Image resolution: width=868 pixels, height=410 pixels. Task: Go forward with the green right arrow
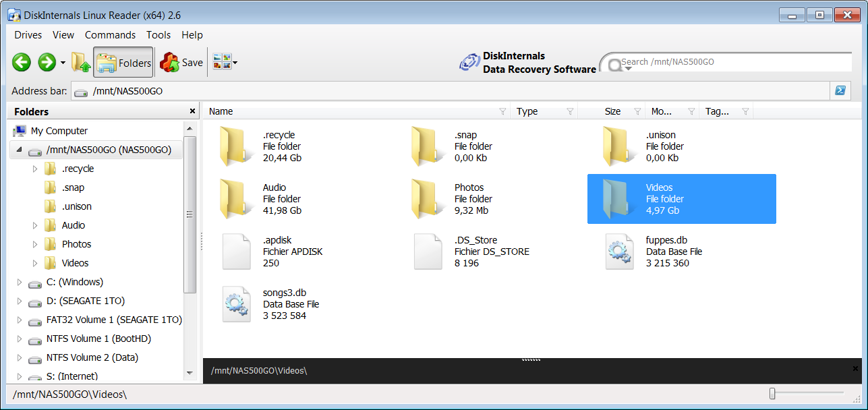[x=47, y=63]
